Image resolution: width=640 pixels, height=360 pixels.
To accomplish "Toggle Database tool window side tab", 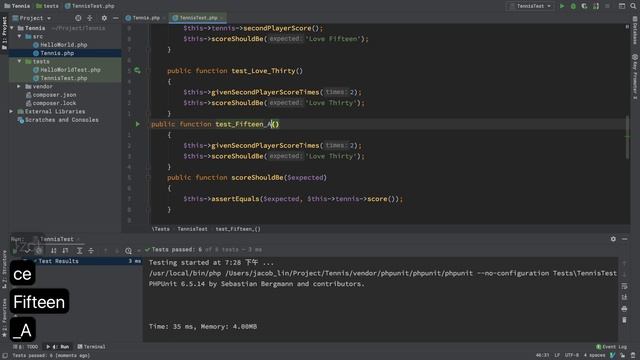I will [x=635, y=31].
